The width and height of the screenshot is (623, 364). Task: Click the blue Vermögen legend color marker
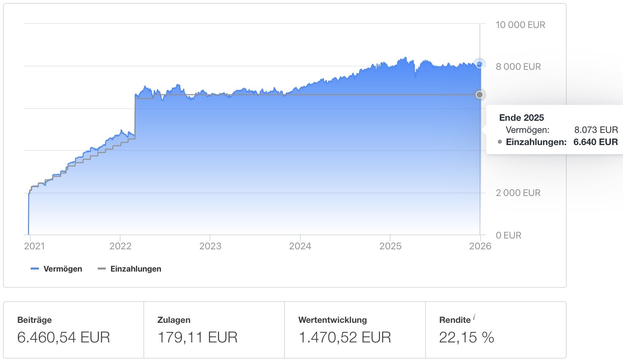[35, 269]
